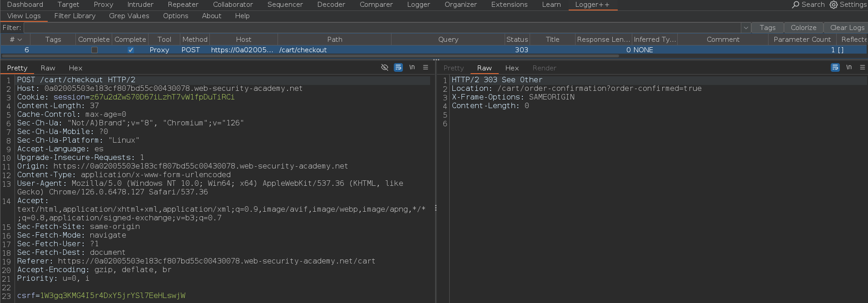Sort by Comment column header
The image size is (868, 303).
(x=723, y=40)
